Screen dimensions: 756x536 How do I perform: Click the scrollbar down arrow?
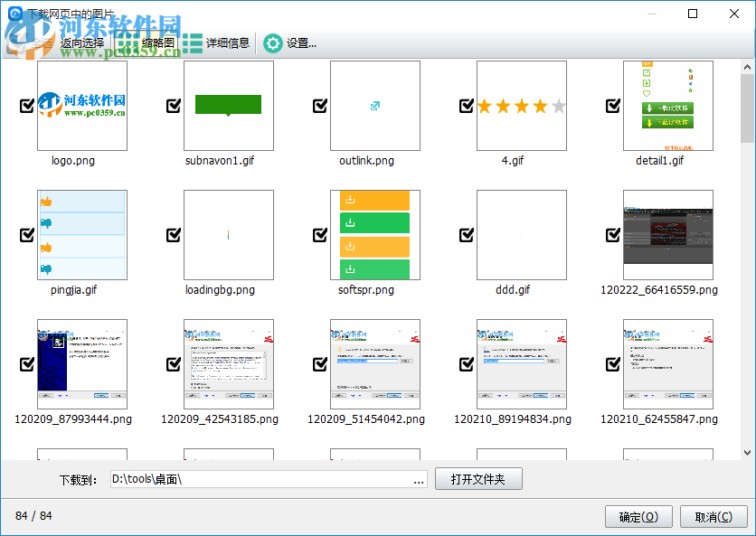tap(747, 453)
